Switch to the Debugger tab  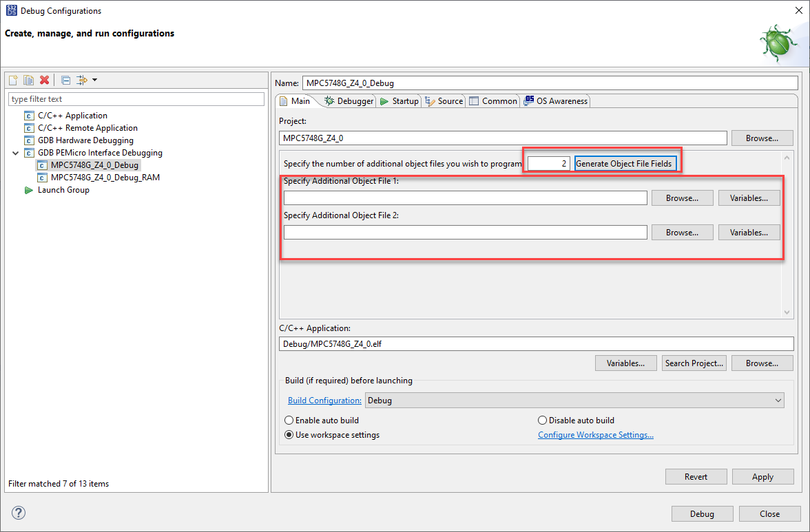coord(349,101)
